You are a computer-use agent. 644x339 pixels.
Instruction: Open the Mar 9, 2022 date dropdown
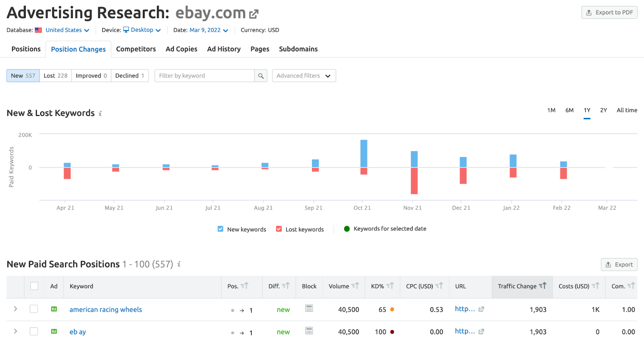(x=209, y=30)
